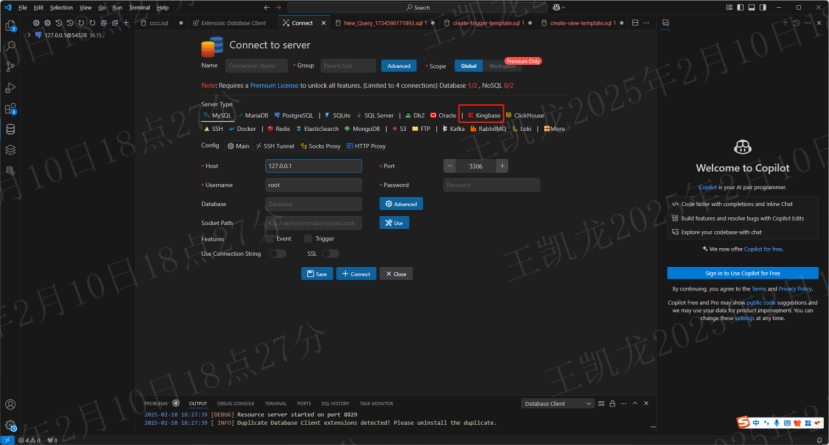Viewport: 829px width, 445px height.
Task: Click the errors and warnings status item
Action: 29,440
